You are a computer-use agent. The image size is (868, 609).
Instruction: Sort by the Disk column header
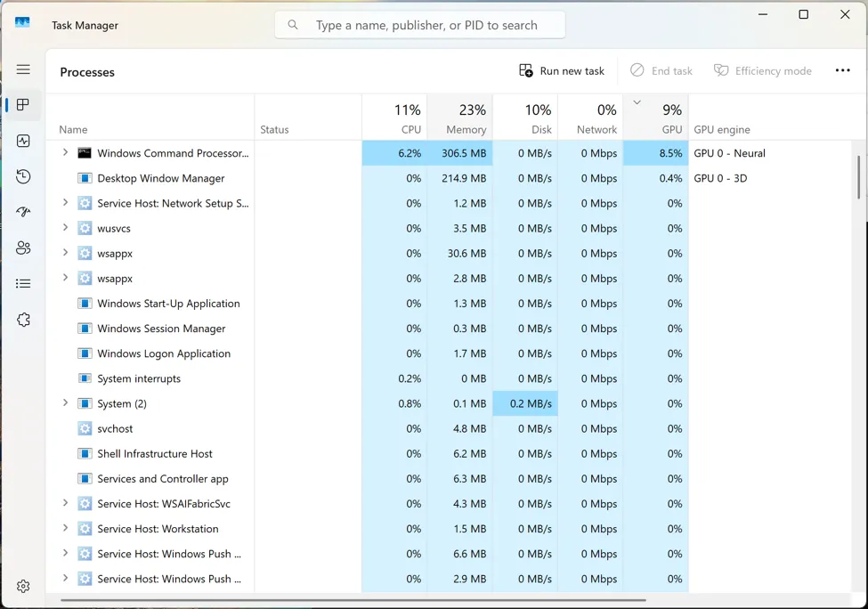525,118
